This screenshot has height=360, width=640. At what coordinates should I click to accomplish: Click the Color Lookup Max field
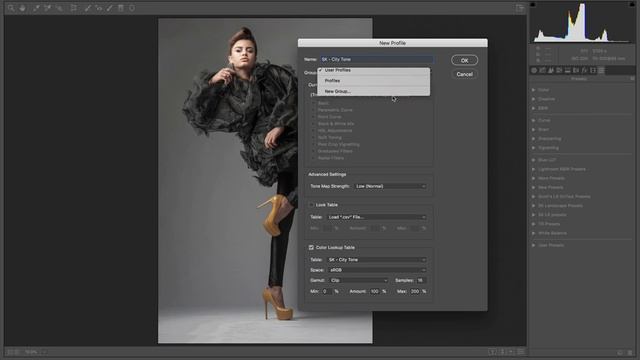pyautogui.click(x=415, y=291)
